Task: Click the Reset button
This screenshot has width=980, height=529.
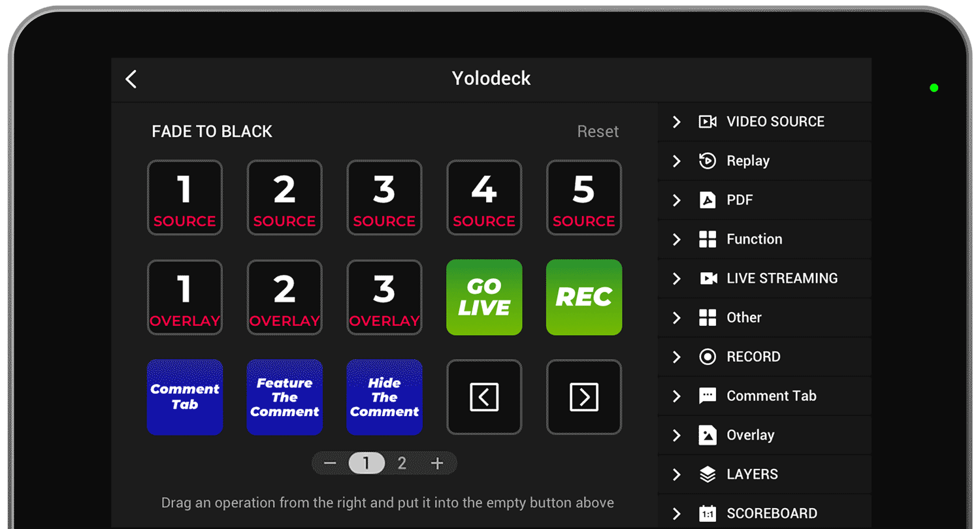Action: (x=598, y=132)
